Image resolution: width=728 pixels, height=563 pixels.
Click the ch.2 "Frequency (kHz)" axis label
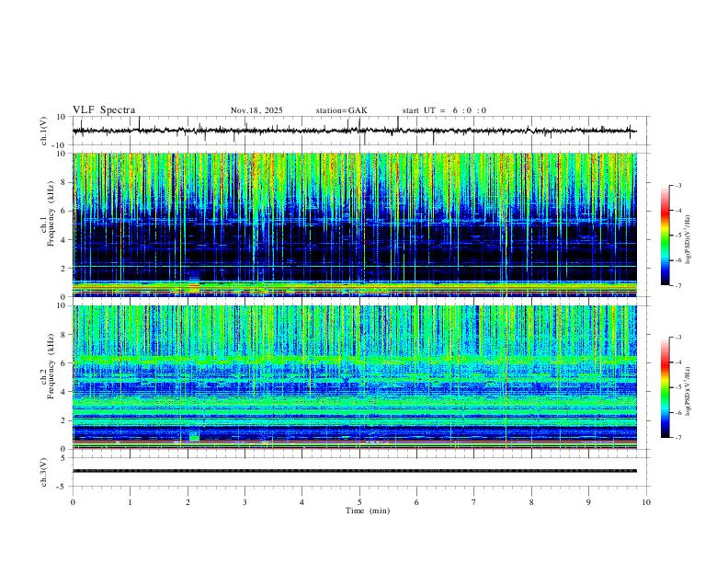[x=51, y=367]
